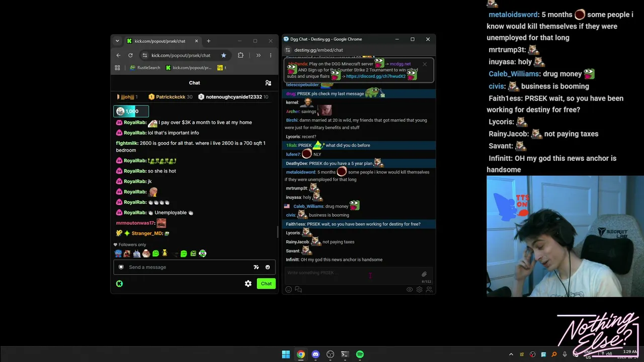
Task: Open the Chrome three-dot menu in Kick window
Action: tap(271, 55)
